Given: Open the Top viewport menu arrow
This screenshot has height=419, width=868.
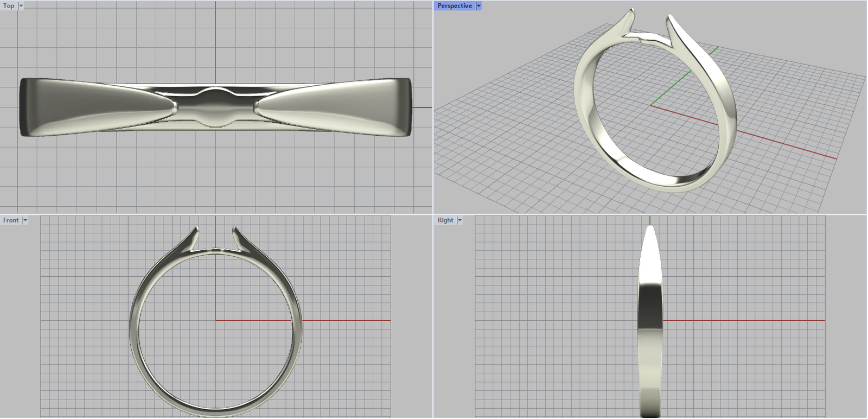Looking at the screenshot, I should [x=21, y=6].
